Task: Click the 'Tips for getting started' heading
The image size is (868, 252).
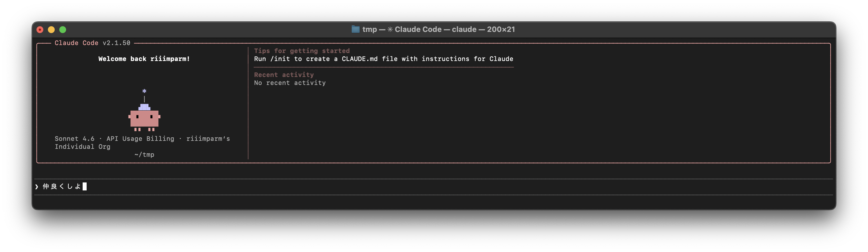Action: [x=301, y=51]
